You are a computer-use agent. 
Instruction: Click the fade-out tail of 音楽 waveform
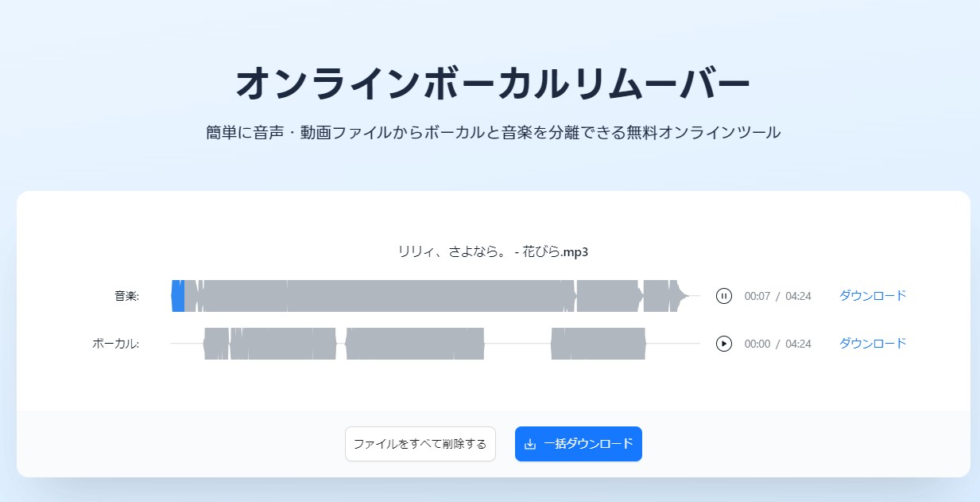click(x=681, y=296)
